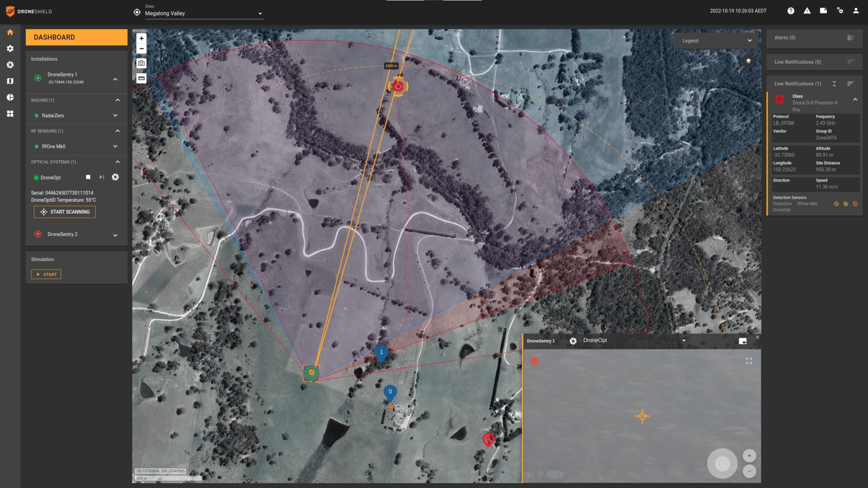Image resolution: width=868 pixels, height=488 pixels.
Task: Enter fullscreen on camera video feed
Action: point(749,361)
